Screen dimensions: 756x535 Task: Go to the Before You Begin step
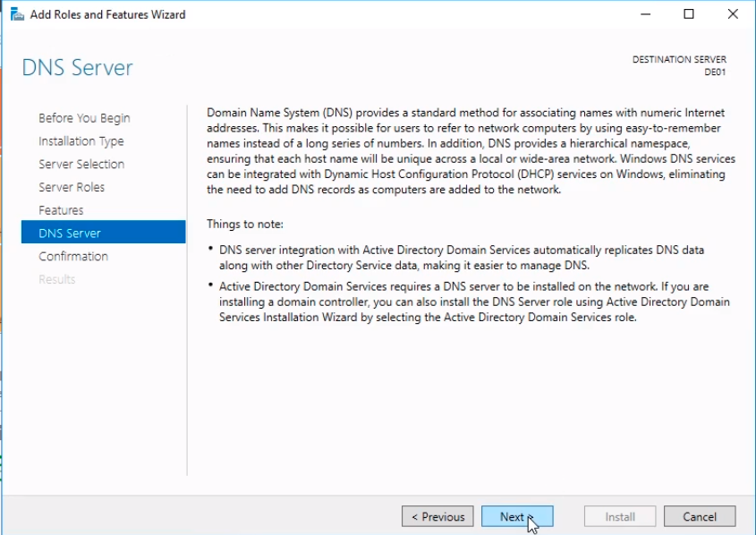pyautogui.click(x=84, y=118)
